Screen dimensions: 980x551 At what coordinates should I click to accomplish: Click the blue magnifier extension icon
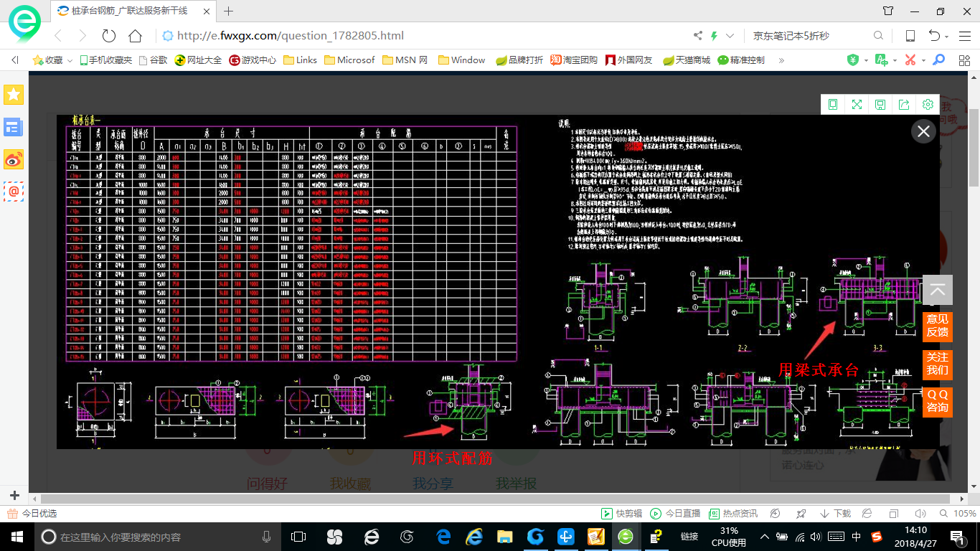coord(939,60)
